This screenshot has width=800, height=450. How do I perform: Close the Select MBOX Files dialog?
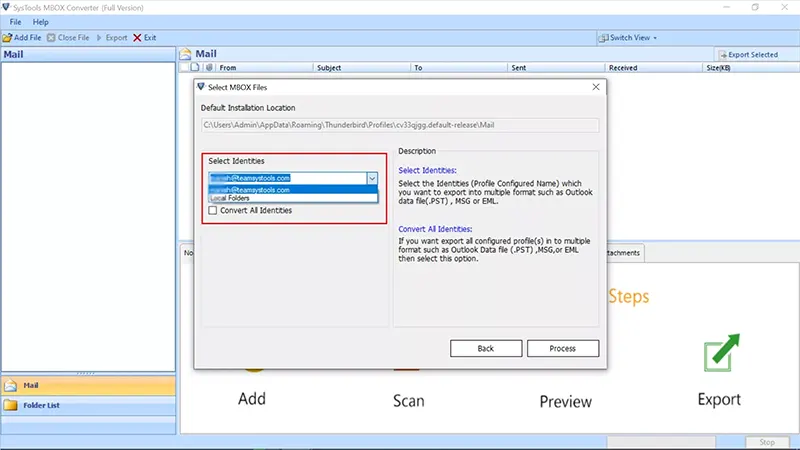pyautogui.click(x=595, y=87)
